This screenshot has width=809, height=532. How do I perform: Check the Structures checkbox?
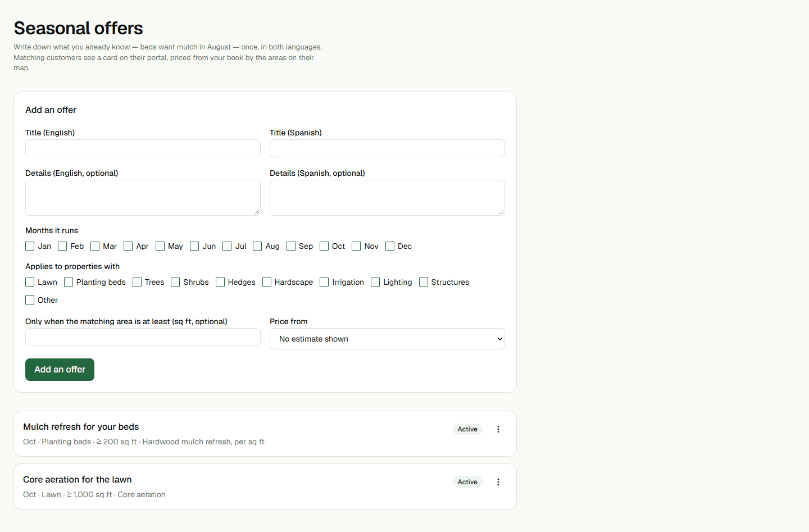(424, 282)
